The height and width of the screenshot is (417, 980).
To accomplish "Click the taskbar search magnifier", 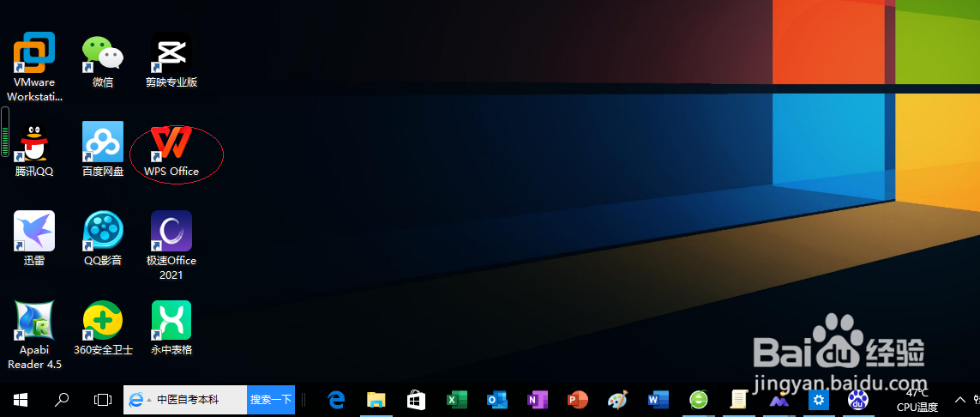I will (x=61, y=400).
